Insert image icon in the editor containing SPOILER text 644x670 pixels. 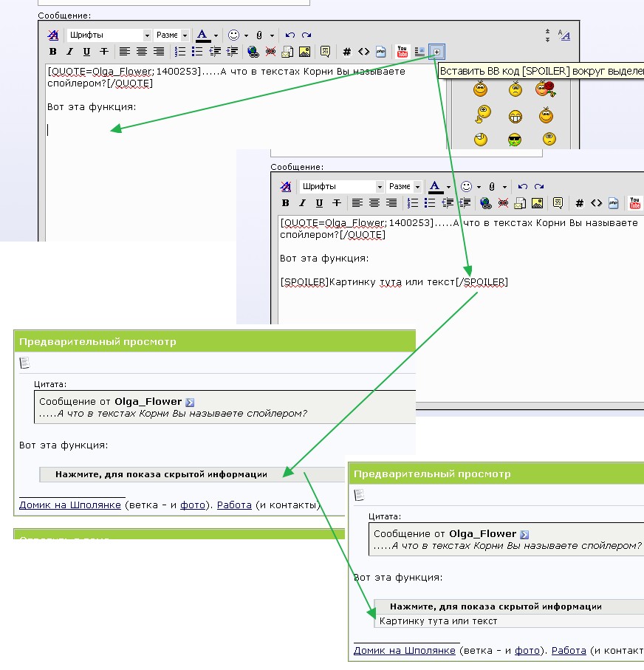[537, 203]
